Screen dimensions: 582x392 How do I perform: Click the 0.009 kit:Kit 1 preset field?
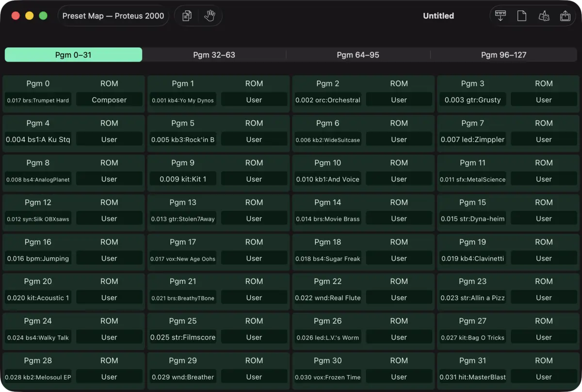click(x=183, y=179)
